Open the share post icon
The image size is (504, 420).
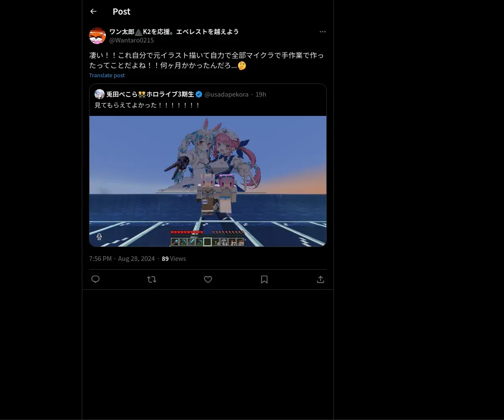[x=320, y=279]
